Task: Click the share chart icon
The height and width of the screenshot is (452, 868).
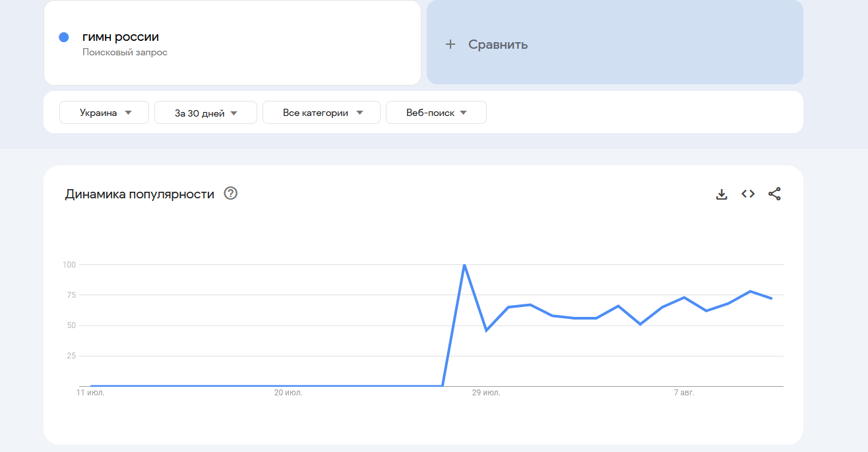Action: [774, 194]
